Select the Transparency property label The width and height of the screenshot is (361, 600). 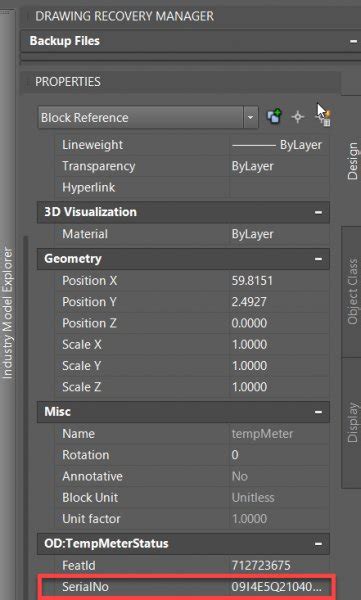(x=98, y=166)
